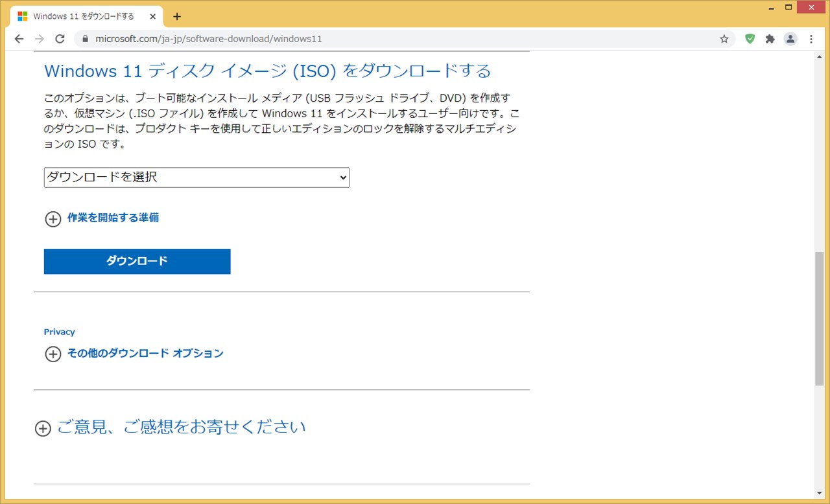Image resolution: width=830 pixels, height=504 pixels.
Task: Open the ダウンロードを選択 dropdown
Action: click(196, 178)
